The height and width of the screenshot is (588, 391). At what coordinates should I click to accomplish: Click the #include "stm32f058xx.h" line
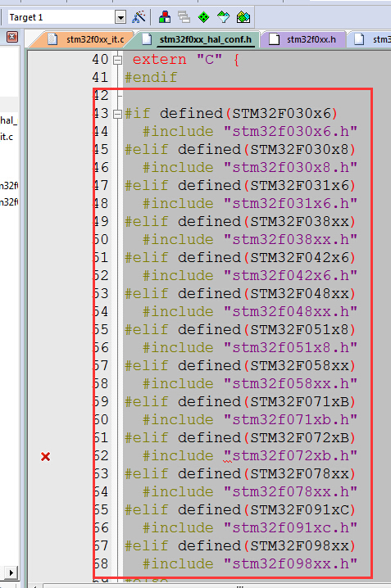pyautogui.click(x=249, y=383)
